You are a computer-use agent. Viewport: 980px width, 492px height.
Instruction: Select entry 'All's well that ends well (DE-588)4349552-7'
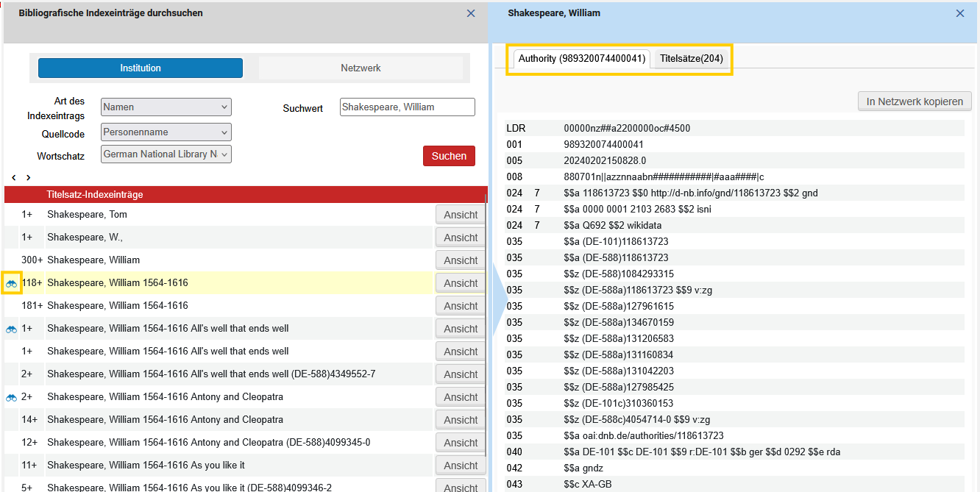[x=211, y=374]
